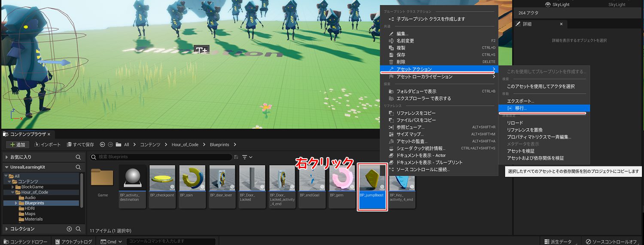This screenshot has height=245, width=644.
Task: Click the history back arrow icon
Action: pos(102,145)
